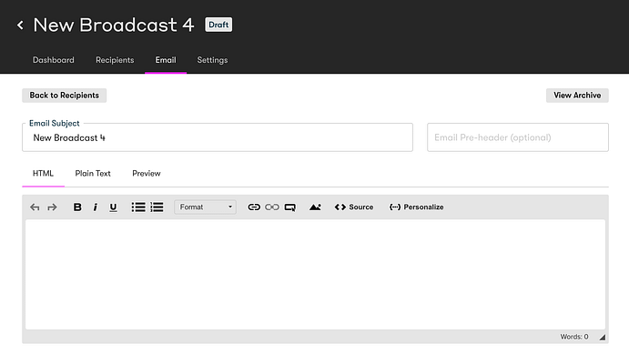Toggle bold formatting
This screenshot has height=364, width=629.
[77, 207]
